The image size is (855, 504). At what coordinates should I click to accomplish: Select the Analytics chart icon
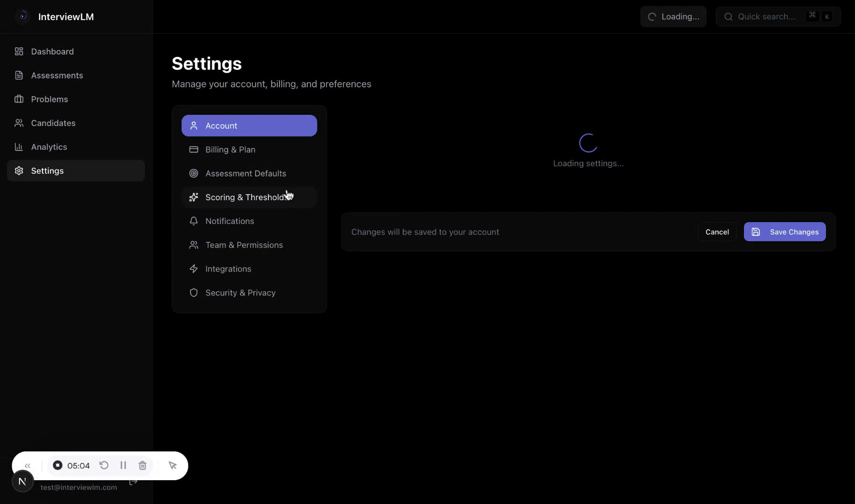tap(19, 147)
